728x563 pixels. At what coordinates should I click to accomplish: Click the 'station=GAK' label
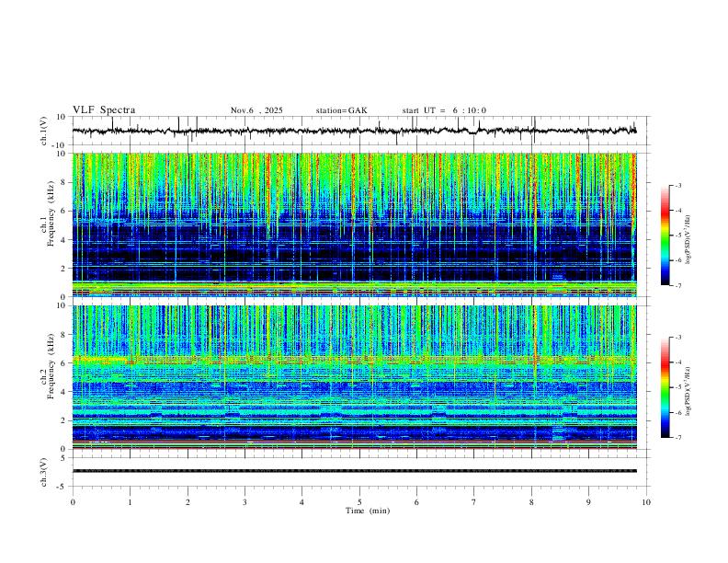341,110
